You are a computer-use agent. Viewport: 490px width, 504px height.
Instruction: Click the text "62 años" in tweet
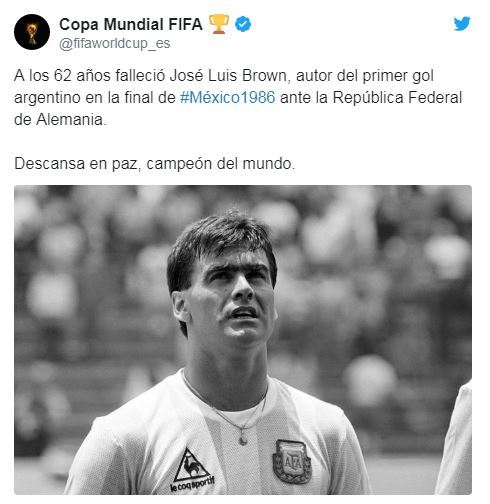click(82, 76)
